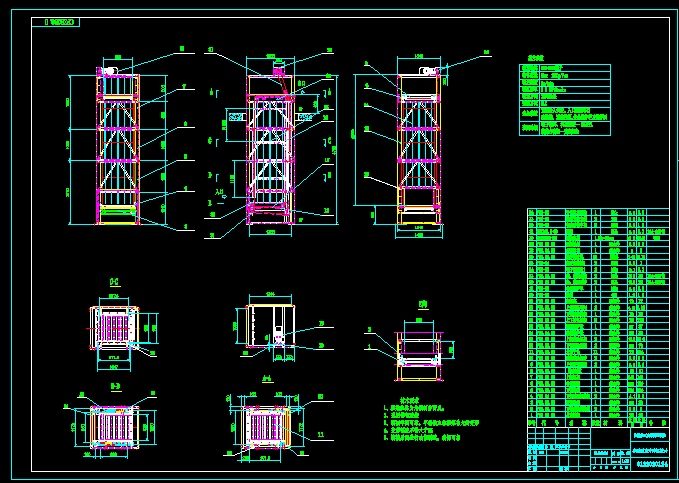The width and height of the screenshot is (679, 483).
Task: Select the parts list table
Action: click(x=598, y=318)
